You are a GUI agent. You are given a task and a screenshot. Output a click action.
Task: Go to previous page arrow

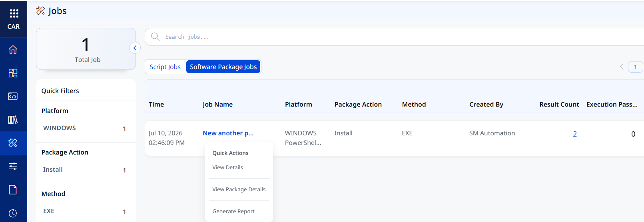click(x=622, y=67)
